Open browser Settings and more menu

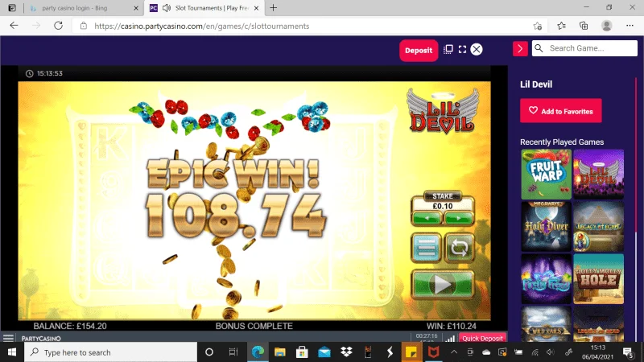(x=630, y=26)
